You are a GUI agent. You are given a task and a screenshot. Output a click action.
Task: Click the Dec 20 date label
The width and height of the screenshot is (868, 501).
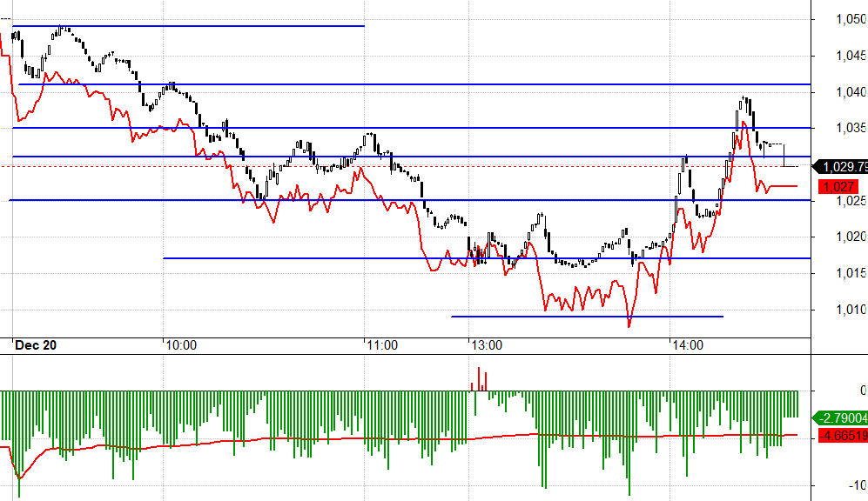tap(37, 345)
